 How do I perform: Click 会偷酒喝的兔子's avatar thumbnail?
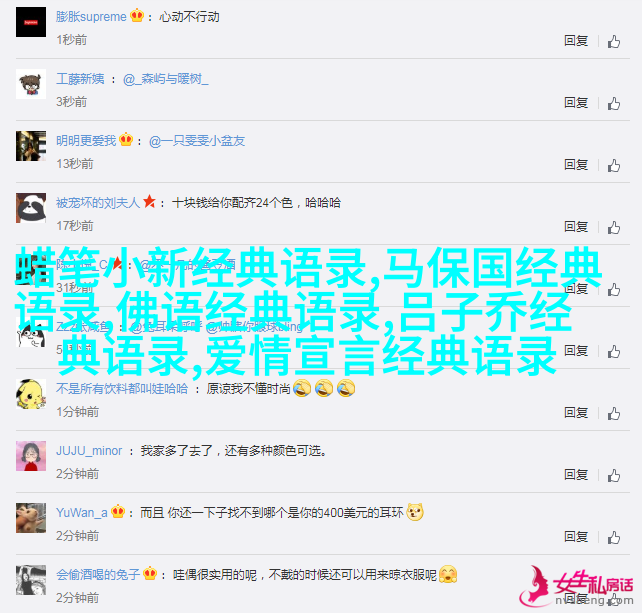point(31,580)
